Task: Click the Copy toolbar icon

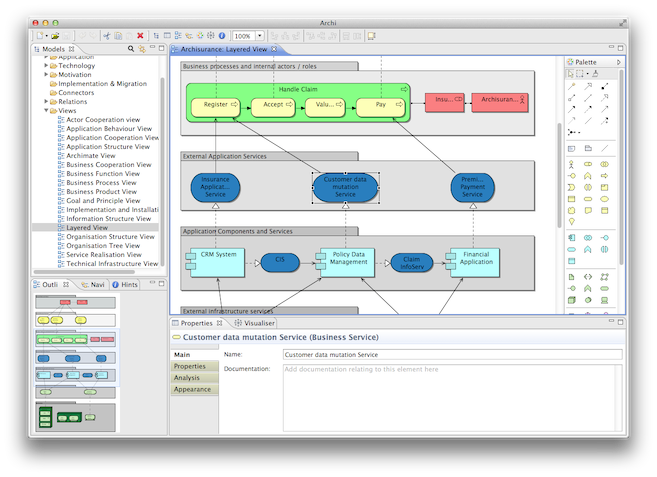Action: click(118, 36)
